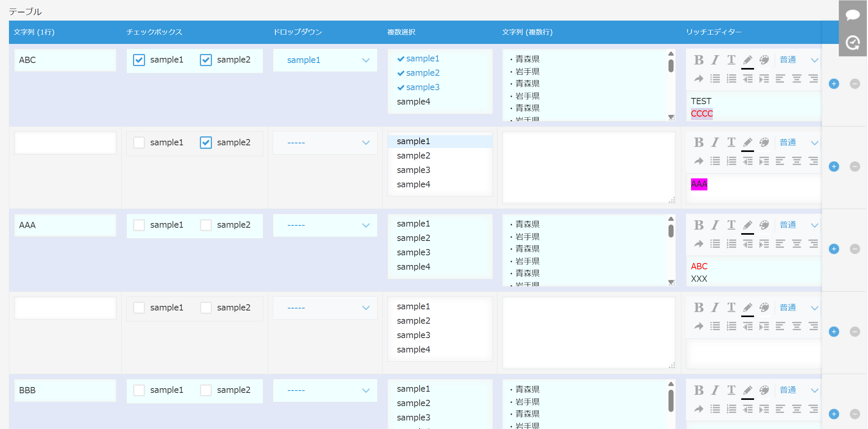Check sample1 checkbox in the BBB row

pos(139,390)
